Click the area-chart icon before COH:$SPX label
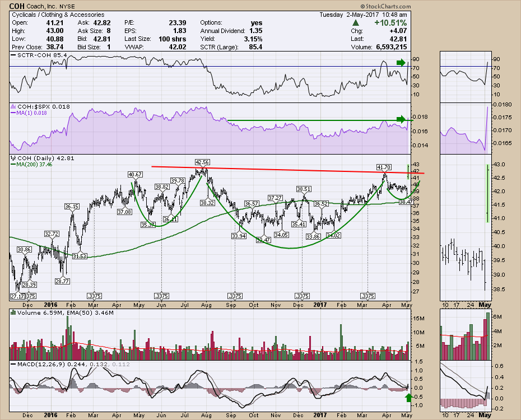 13,107
